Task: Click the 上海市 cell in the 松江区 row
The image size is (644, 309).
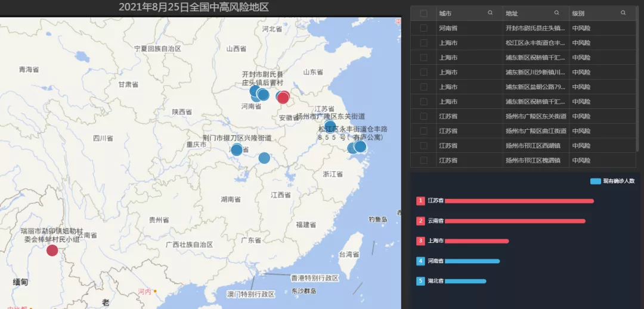Action: (469, 43)
